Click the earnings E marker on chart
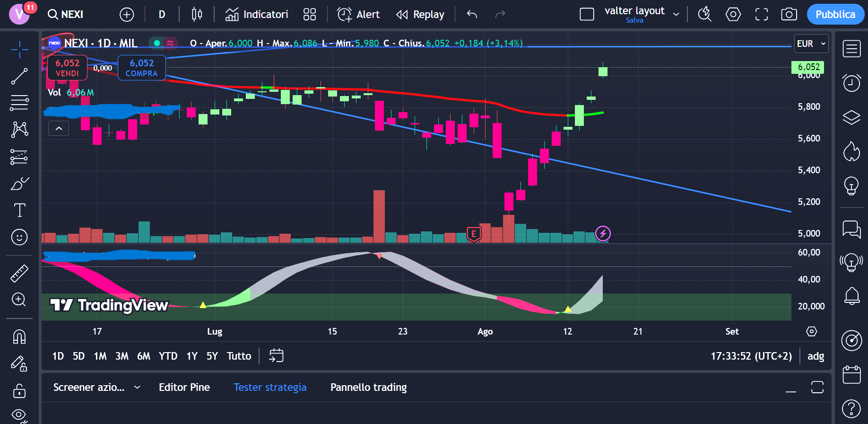 474,234
